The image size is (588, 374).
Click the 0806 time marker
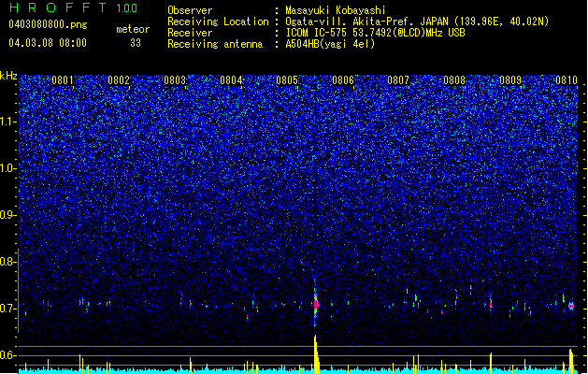point(343,80)
